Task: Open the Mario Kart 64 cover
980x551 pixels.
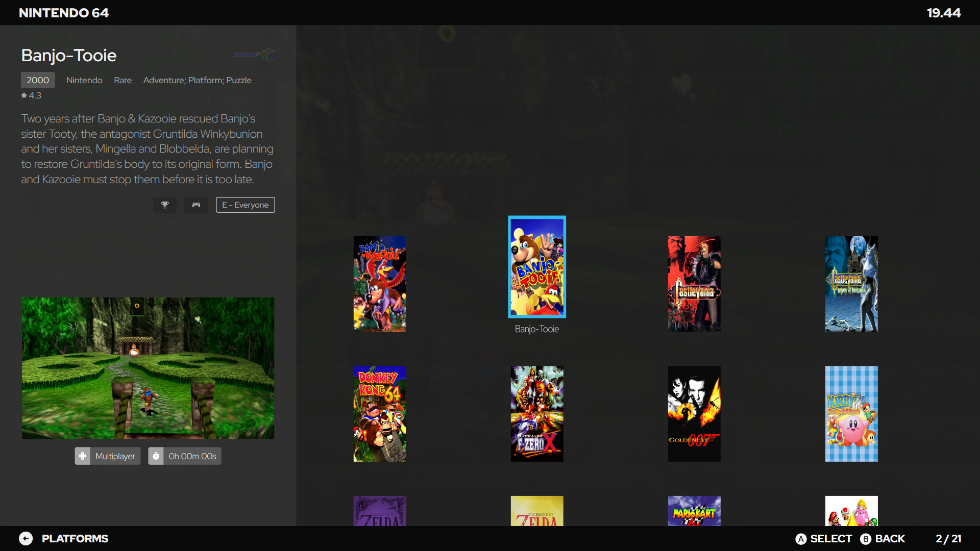Action: click(x=694, y=511)
